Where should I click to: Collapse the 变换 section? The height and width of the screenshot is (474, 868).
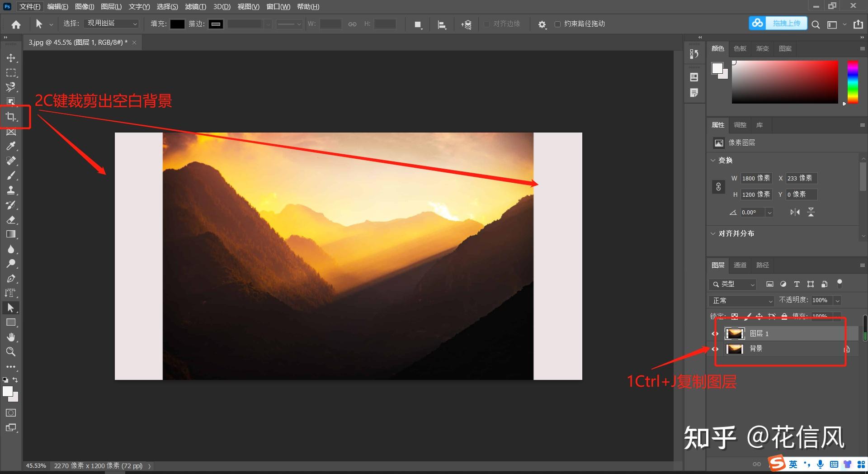[713, 160]
